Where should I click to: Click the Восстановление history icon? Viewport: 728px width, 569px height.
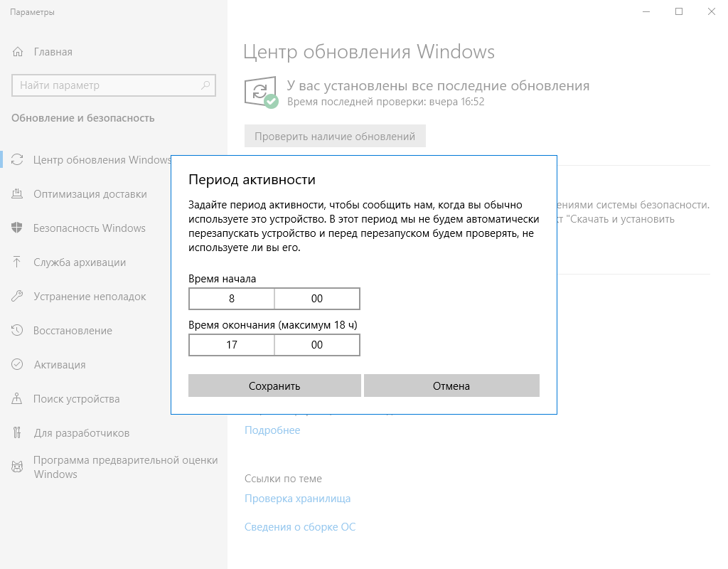[18, 331]
